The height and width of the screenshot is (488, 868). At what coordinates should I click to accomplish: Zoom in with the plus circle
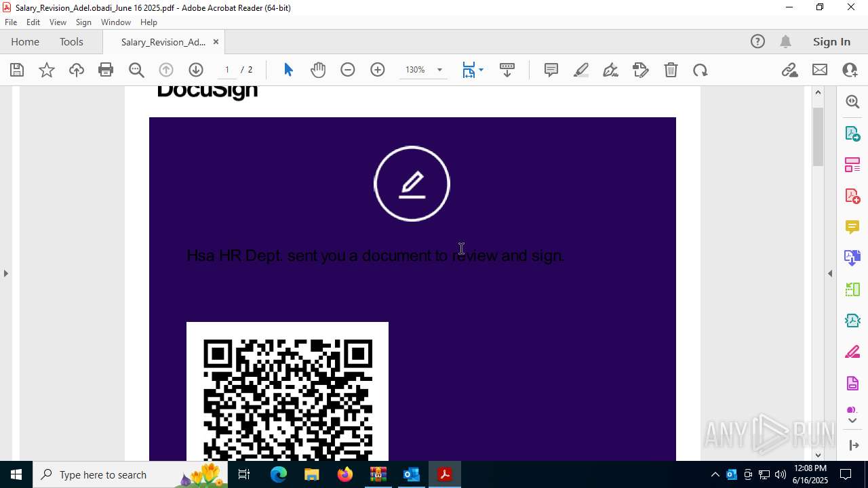pos(378,70)
